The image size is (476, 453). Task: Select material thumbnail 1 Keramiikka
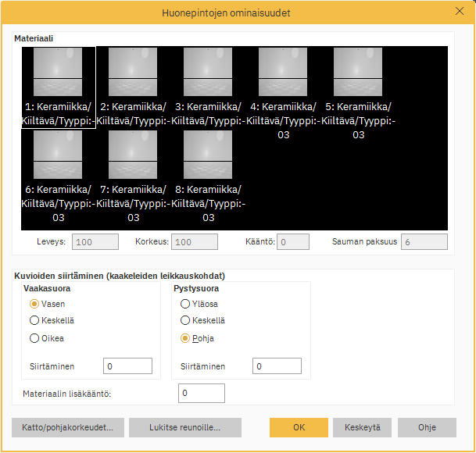(x=58, y=73)
